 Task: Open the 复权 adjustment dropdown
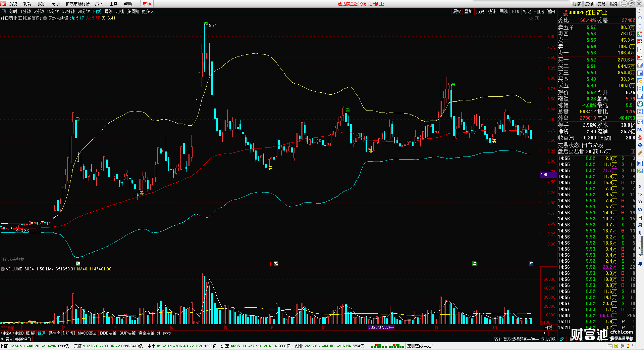(457, 11)
